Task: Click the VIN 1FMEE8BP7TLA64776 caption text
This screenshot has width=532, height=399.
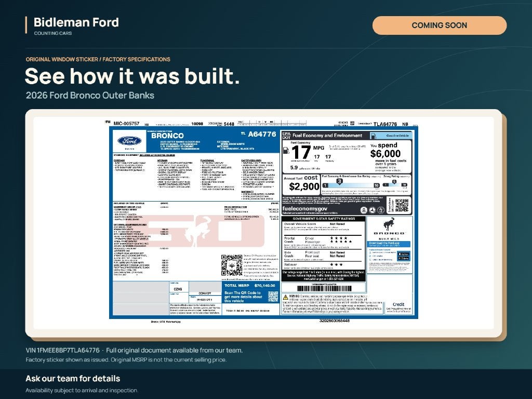Action: coord(63,350)
